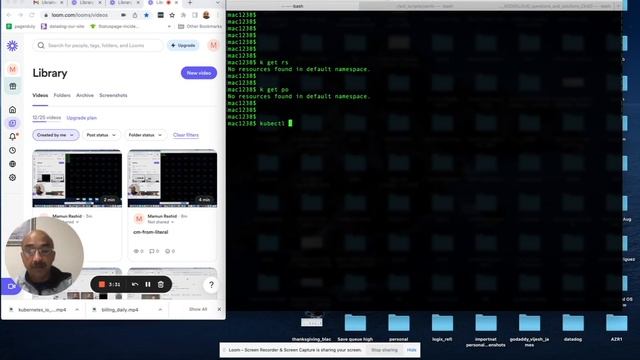
Task: Click the M workspace avatar in sidebar
Action: (x=13, y=69)
